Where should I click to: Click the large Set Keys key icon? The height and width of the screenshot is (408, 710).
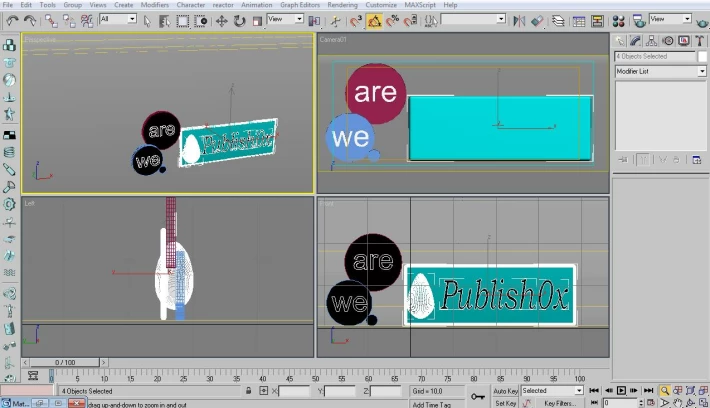pyautogui.click(x=478, y=397)
